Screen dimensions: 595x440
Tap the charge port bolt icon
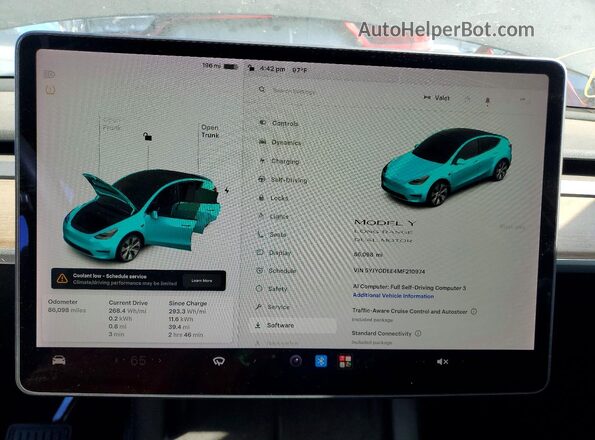click(x=227, y=190)
